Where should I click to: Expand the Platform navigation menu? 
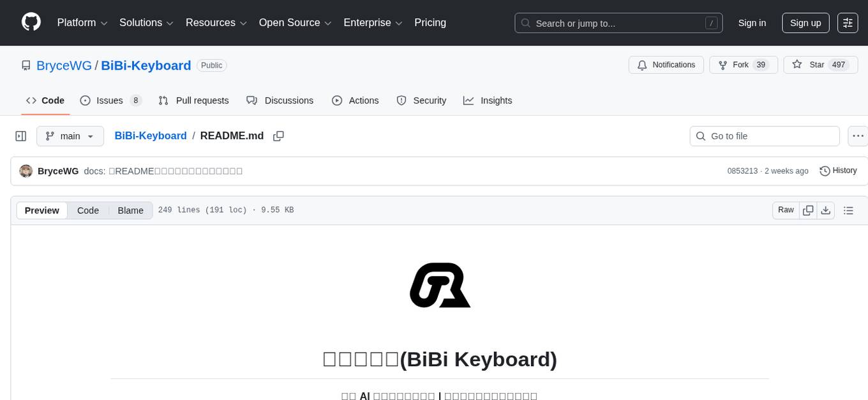point(81,22)
